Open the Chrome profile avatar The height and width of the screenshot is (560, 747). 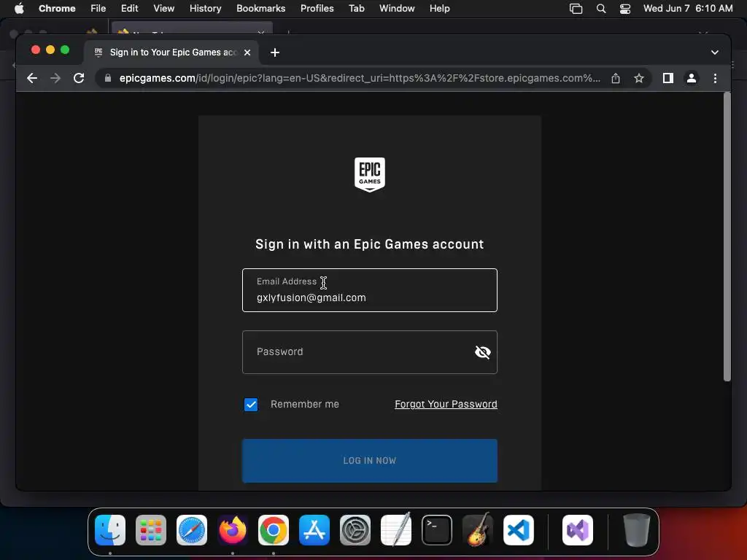[692, 78]
